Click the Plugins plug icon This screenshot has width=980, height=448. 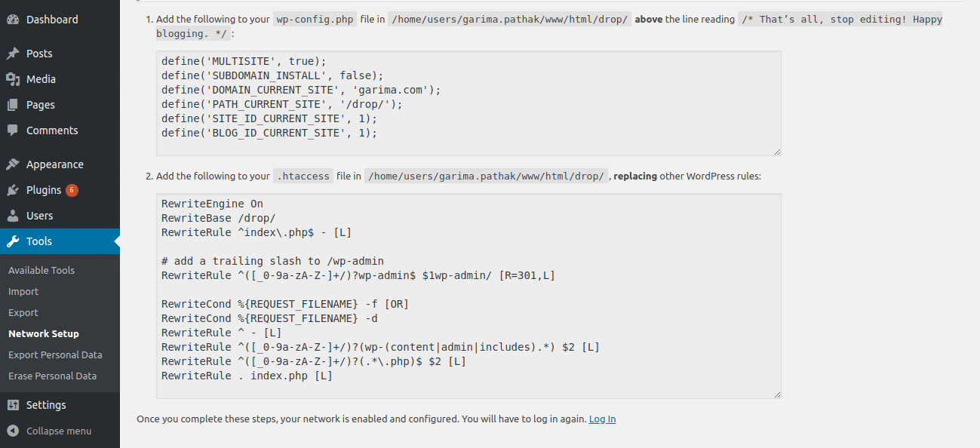click(x=13, y=190)
